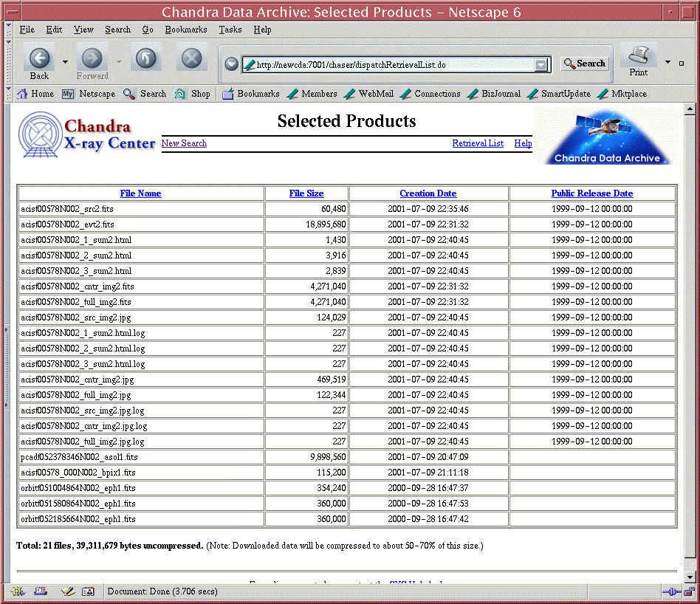
Task: Click the New Search link
Action: (184, 143)
